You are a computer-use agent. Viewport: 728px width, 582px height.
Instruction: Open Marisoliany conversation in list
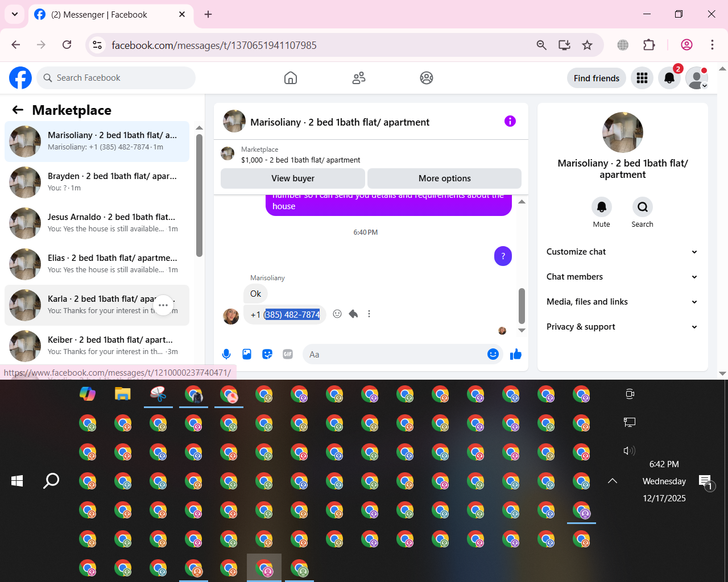97,142
